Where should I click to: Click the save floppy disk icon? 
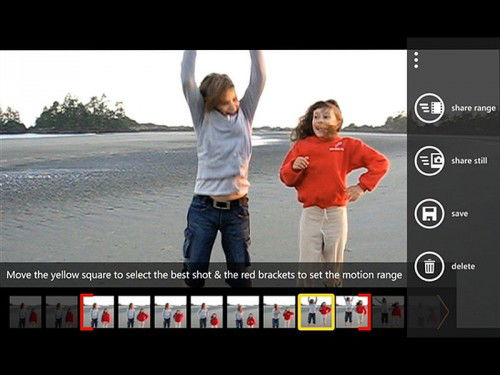(429, 214)
